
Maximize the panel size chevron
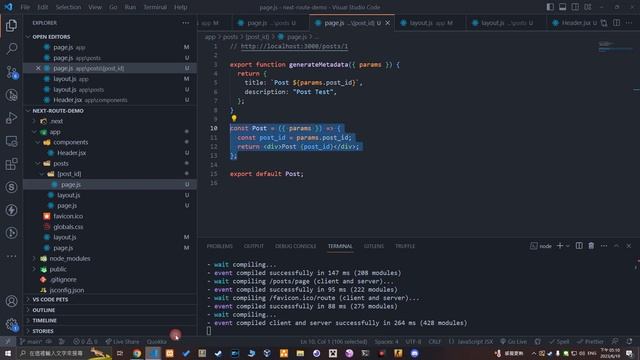pos(616,246)
